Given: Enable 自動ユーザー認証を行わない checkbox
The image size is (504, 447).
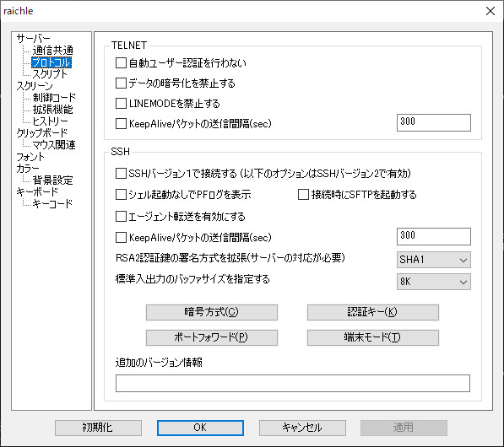Looking at the screenshot, I should [121, 63].
